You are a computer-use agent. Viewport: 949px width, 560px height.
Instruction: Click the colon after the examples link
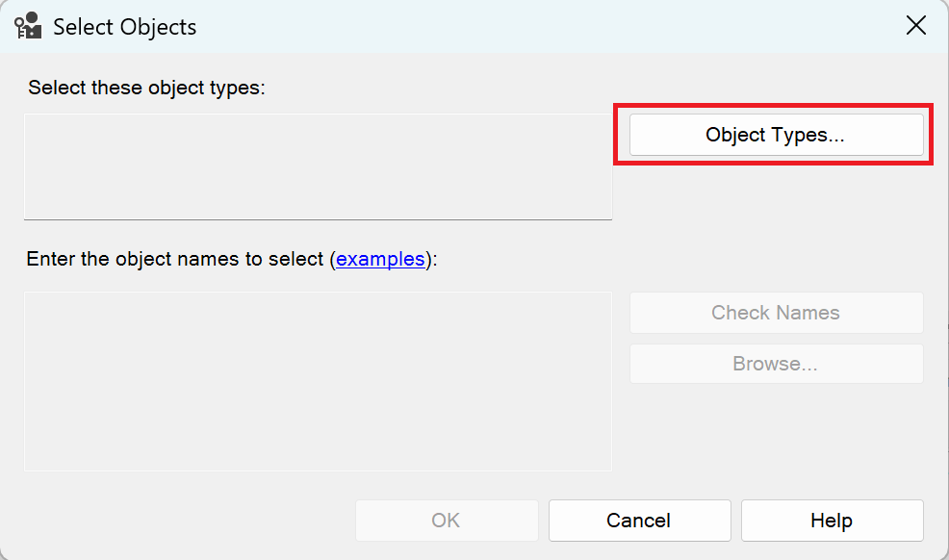(x=434, y=260)
